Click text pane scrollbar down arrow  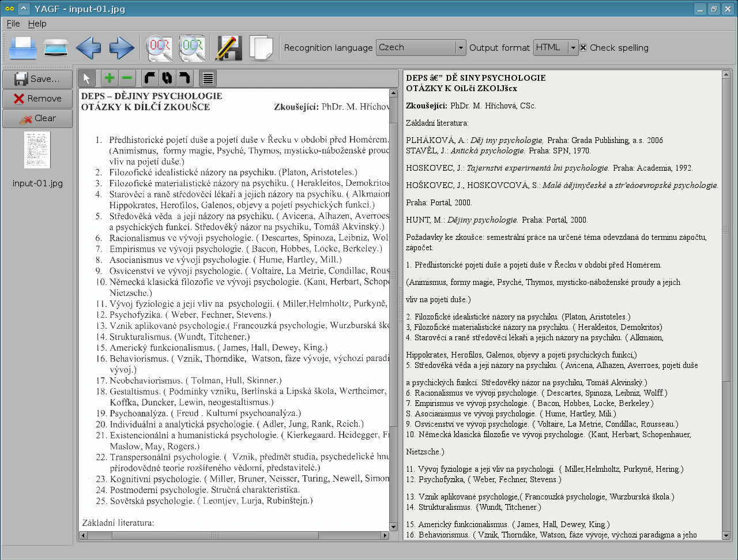coord(726,536)
